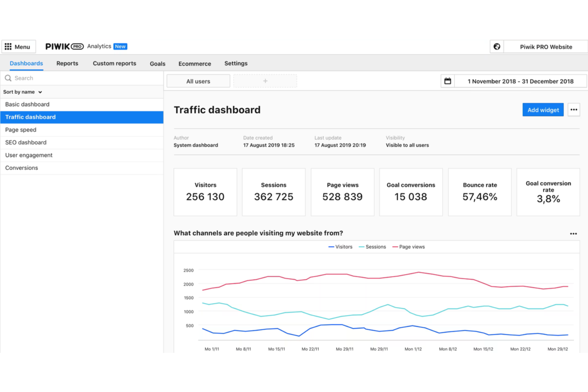The height and width of the screenshot is (392, 588).
Task: Toggle Sessions series in chart legend
Action: pyautogui.click(x=372, y=247)
